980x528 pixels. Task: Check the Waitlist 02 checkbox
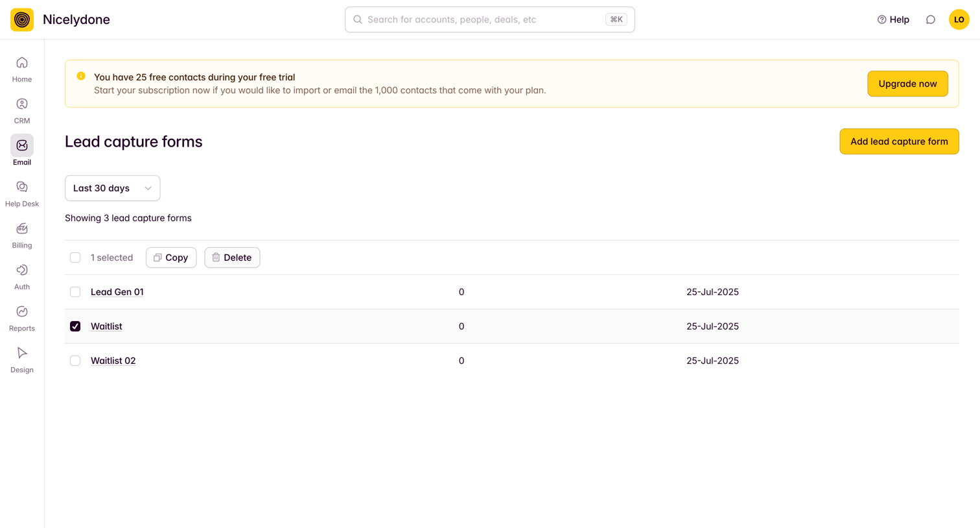point(75,361)
